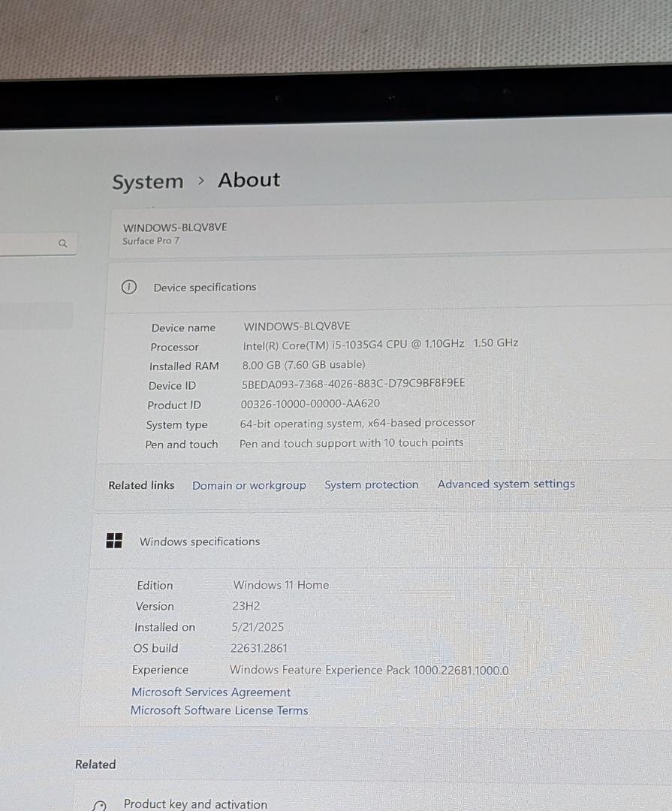Open Advanced system settings link
The width and height of the screenshot is (672, 811).
click(x=506, y=484)
